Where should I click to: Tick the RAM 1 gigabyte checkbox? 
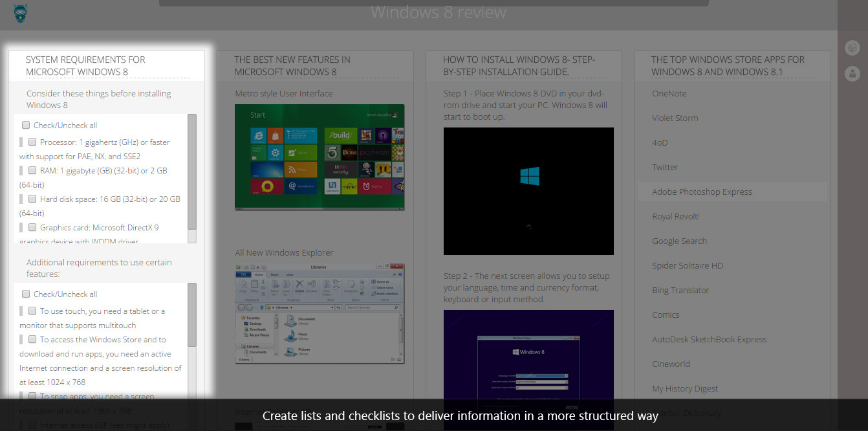(32, 170)
